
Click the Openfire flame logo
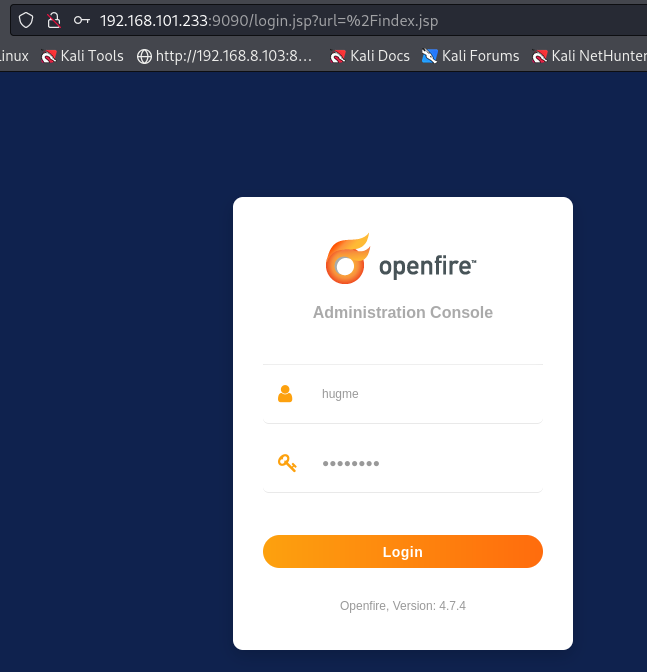pos(347,259)
